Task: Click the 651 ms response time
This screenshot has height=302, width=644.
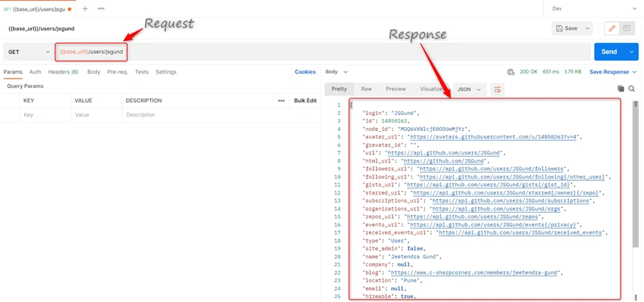Action: click(x=551, y=72)
